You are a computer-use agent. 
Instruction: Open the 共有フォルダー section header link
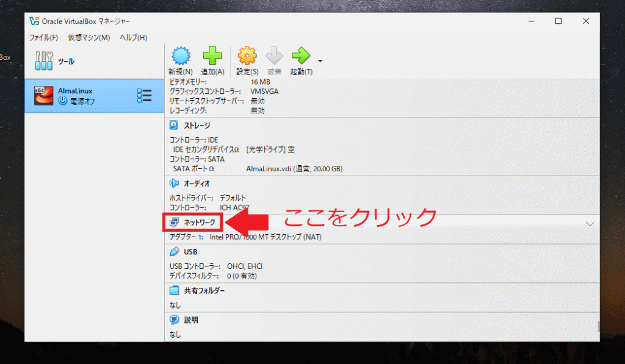(204, 291)
